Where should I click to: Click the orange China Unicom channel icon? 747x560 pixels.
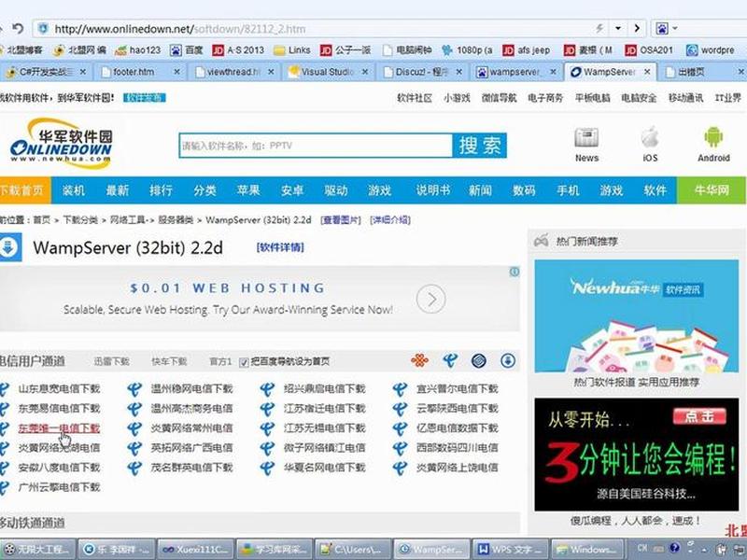(x=419, y=360)
